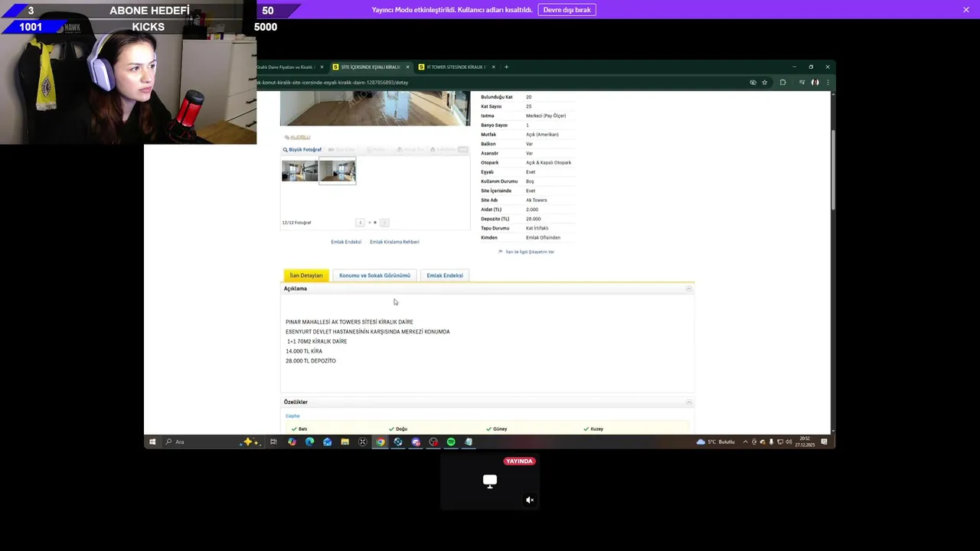The height and width of the screenshot is (551, 980).
Task: Open File Explorer from the taskbar
Action: click(345, 442)
